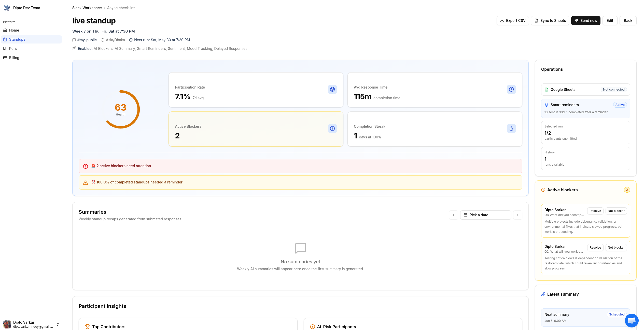Open the chat support widget
Viewport: 644px width, 330px height.
point(632,321)
